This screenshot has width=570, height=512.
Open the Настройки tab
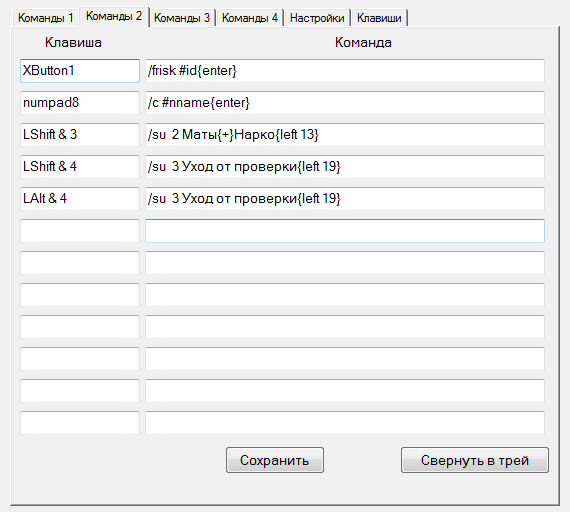317,18
